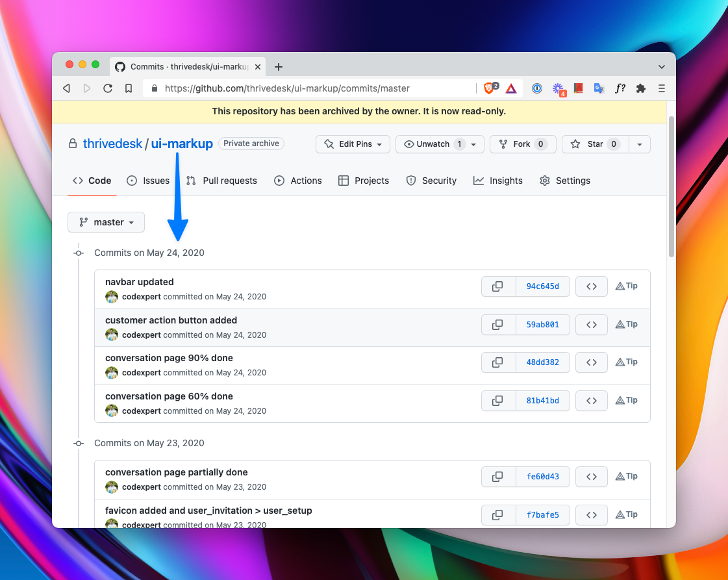Close the Commits thrivedesk/ui-markup tab
Screen dimensions: 728x580
click(x=258, y=67)
